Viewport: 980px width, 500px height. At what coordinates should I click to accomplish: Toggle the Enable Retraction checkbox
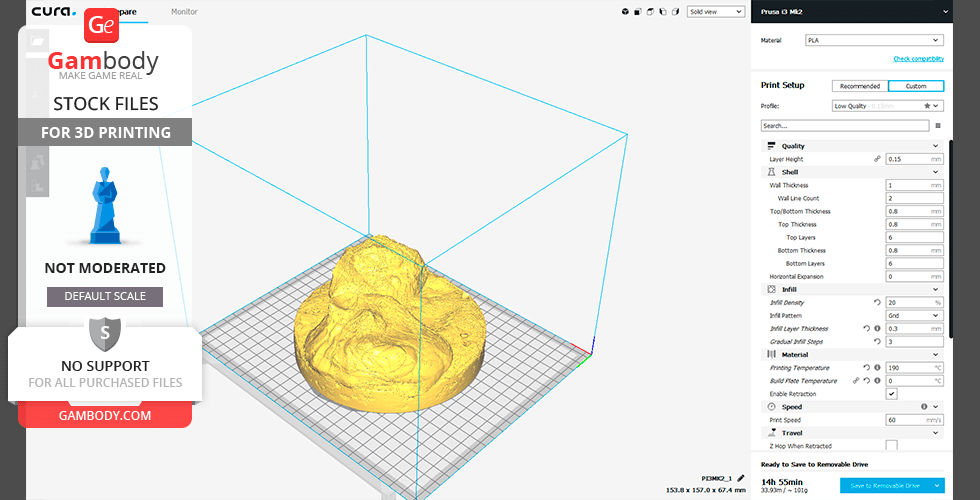pyautogui.click(x=891, y=394)
